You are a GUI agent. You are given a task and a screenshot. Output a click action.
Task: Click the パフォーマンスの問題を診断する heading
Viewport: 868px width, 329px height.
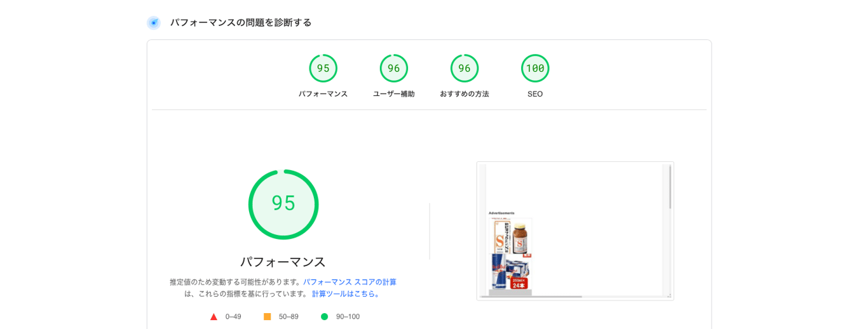pos(241,23)
